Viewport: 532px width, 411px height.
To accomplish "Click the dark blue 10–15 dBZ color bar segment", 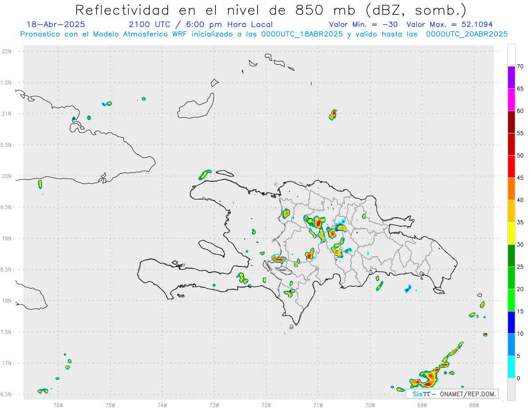I will (x=511, y=322).
